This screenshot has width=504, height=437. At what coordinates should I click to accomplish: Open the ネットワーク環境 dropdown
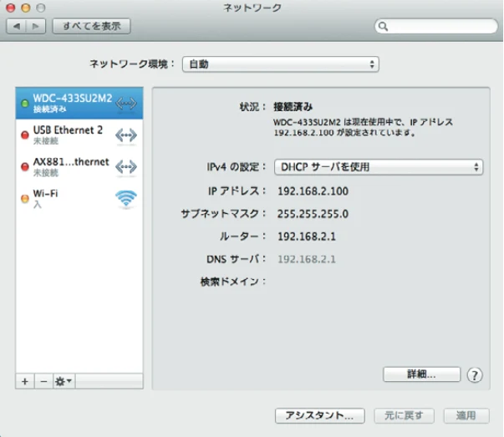coord(281,64)
